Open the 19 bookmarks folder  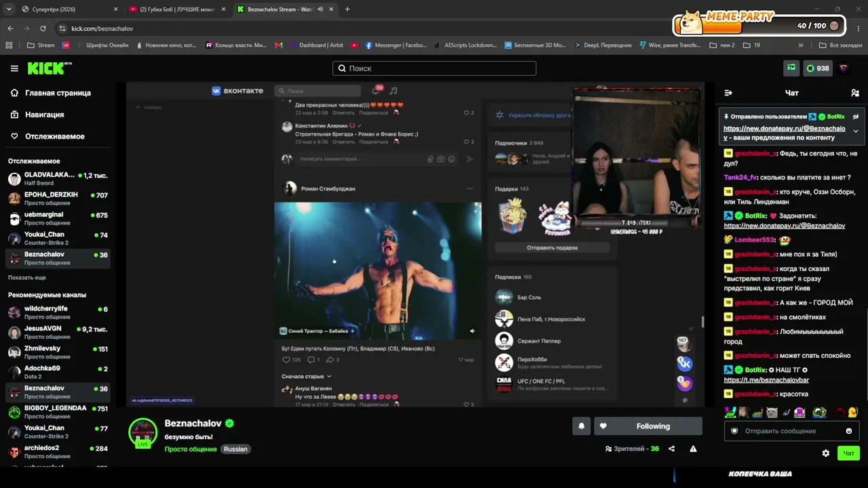[751, 45]
